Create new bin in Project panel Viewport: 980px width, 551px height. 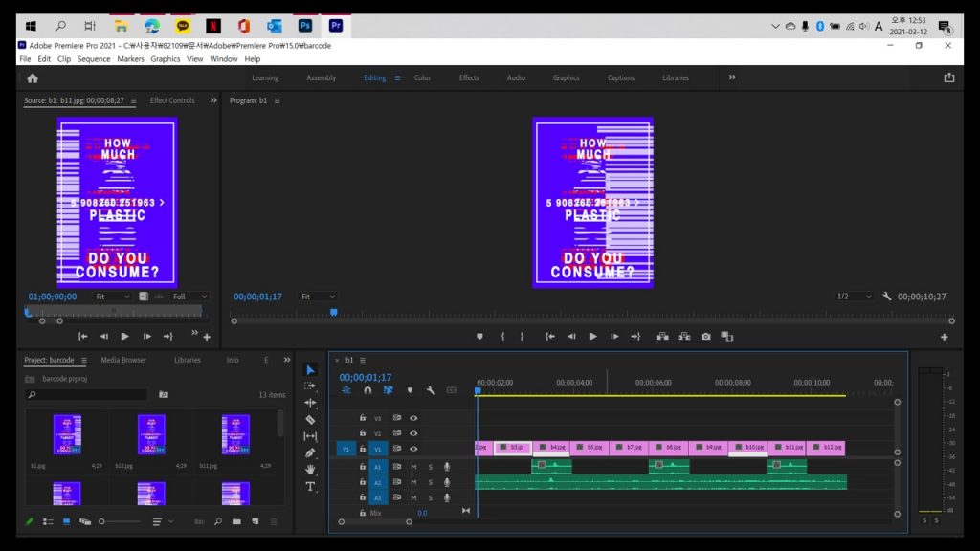[236, 521]
